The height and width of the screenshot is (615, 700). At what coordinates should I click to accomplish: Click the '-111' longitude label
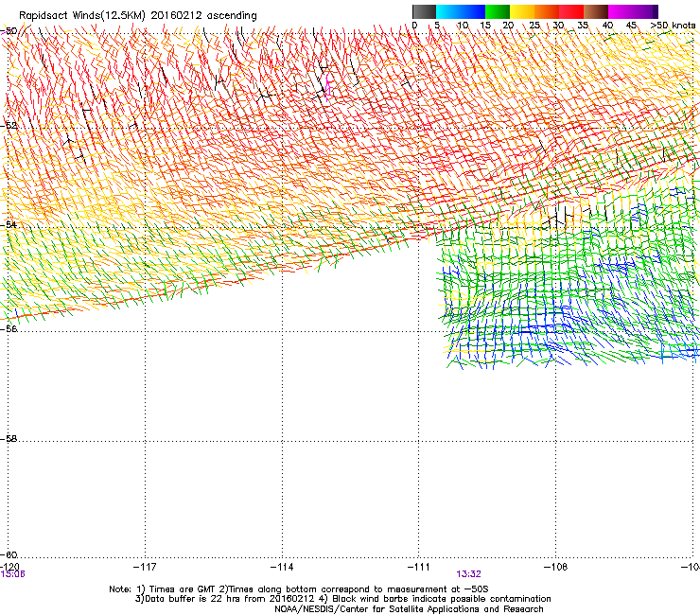419,567
